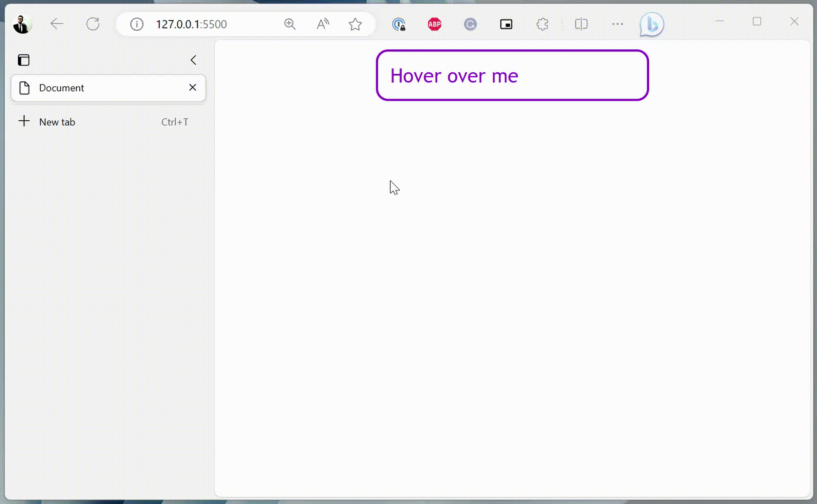Open Settings and more ellipsis menu

tap(617, 24)
